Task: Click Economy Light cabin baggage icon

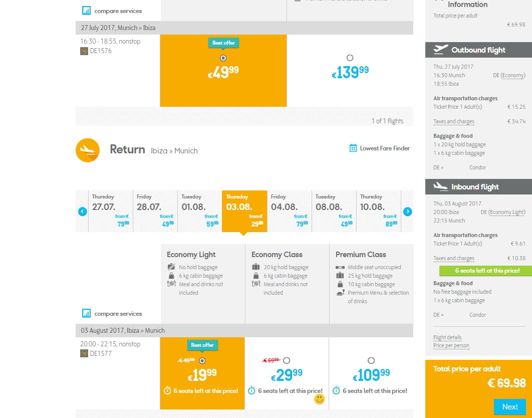Action: 171,275
